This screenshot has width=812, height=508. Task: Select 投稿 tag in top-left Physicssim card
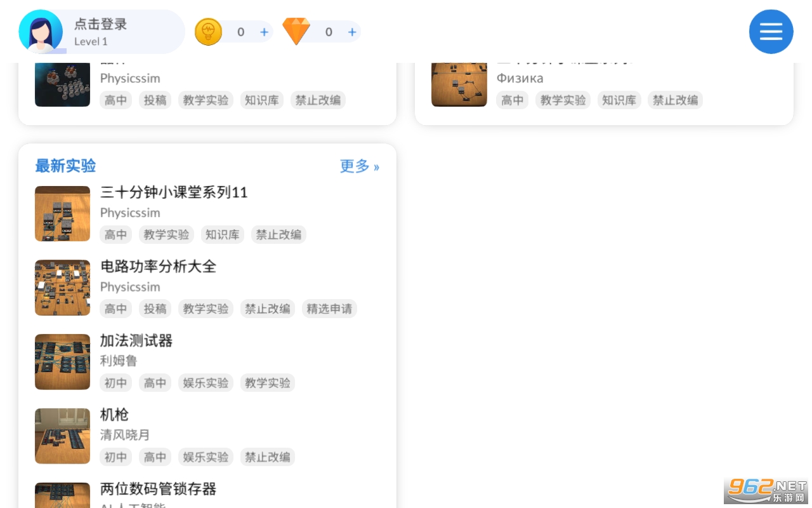pyautogui.click(x=155, y=100)
